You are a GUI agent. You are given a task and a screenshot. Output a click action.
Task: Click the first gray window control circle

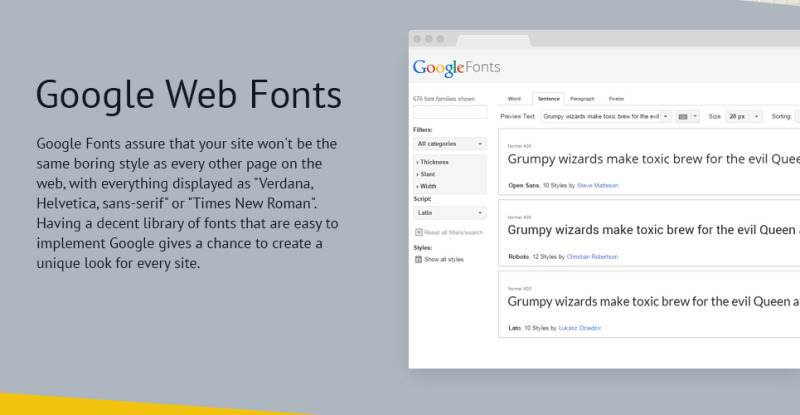417,39
